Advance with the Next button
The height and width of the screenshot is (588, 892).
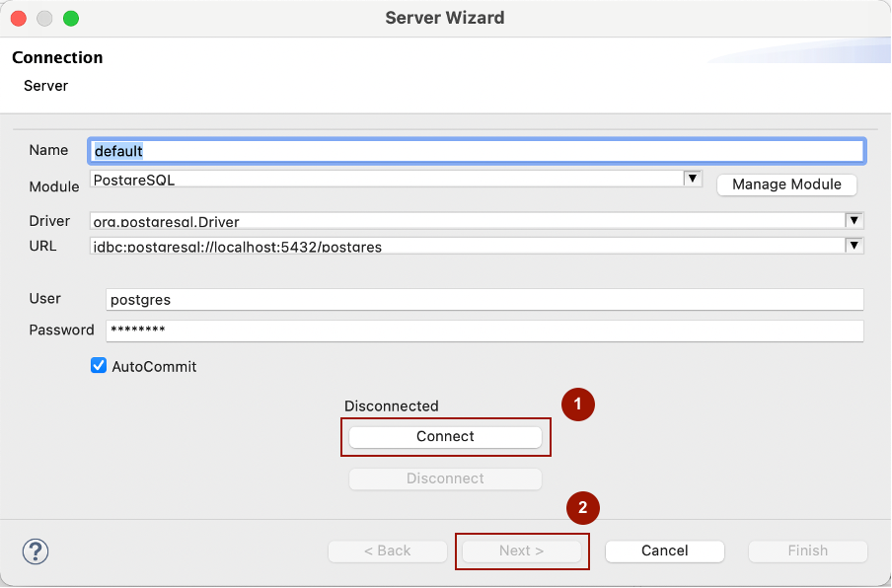pos(522,551)
